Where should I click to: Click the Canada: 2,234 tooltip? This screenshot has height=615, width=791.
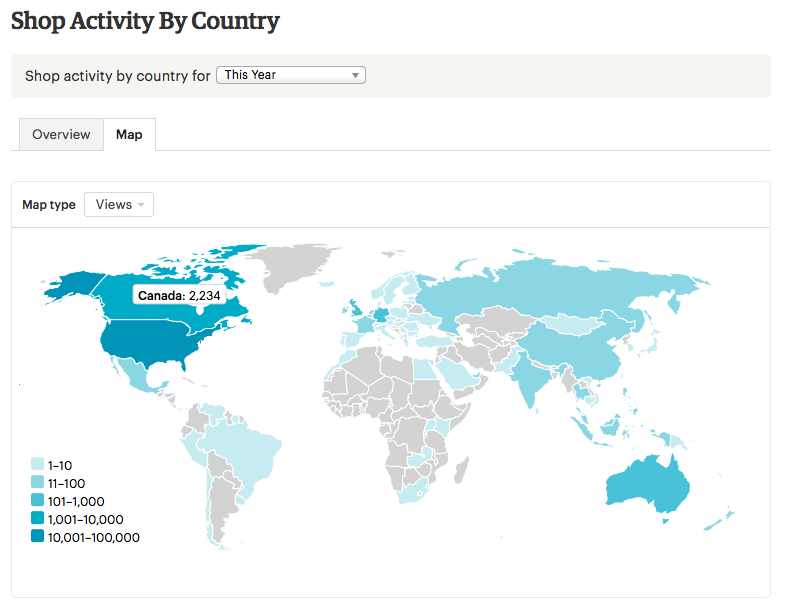click(x=179, y=296)
